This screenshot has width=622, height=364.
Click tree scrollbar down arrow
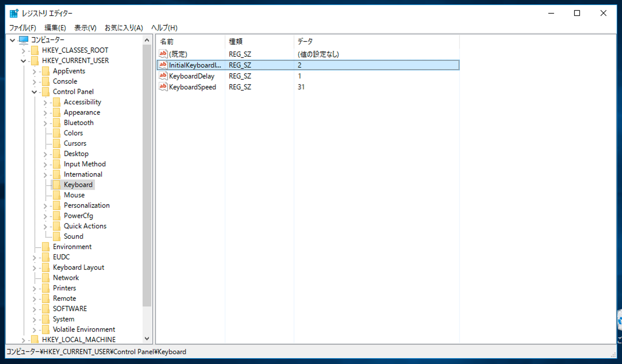coord(147,338)
